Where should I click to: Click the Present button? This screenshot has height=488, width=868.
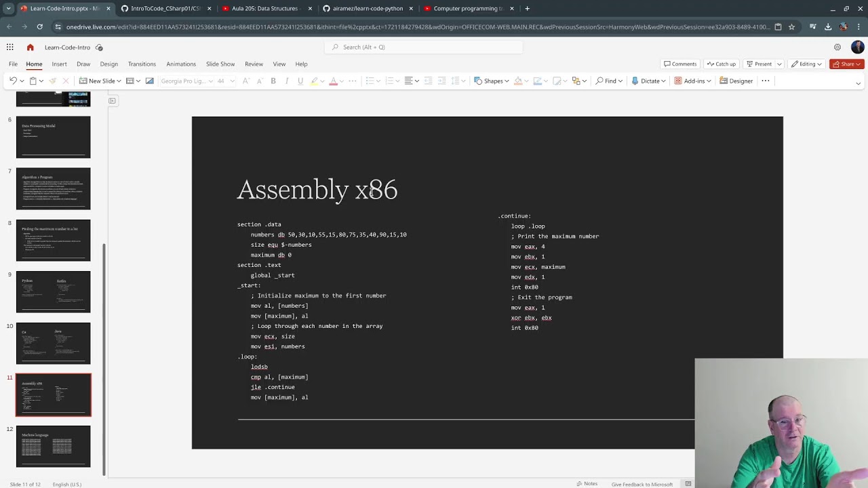759,64
